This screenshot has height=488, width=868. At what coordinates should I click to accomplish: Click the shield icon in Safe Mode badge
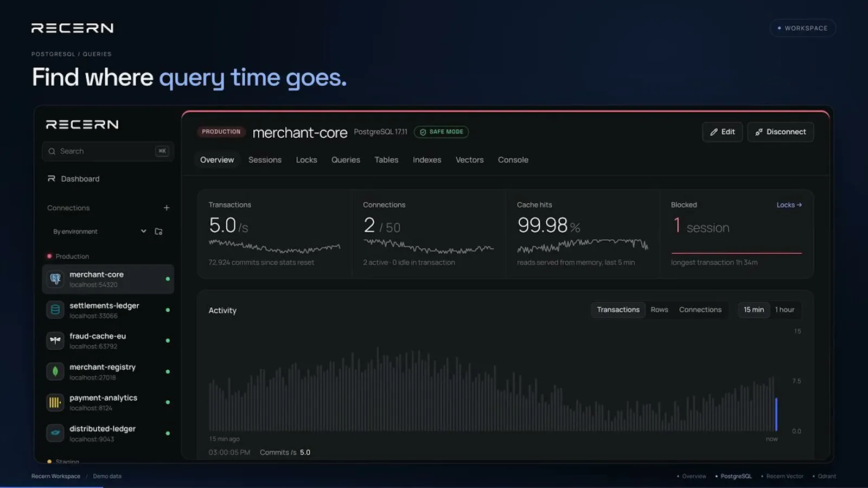pos(423,132)
